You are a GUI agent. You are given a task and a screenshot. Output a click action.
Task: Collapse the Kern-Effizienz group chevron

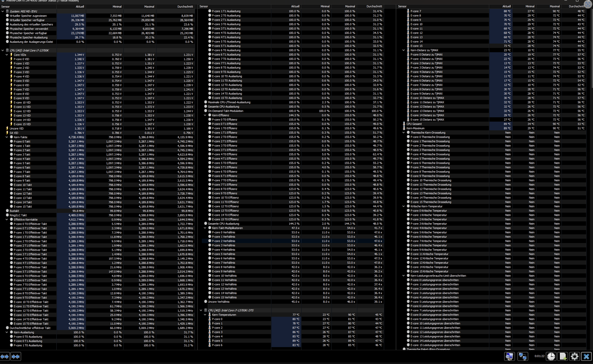click(x=205, y=115)
